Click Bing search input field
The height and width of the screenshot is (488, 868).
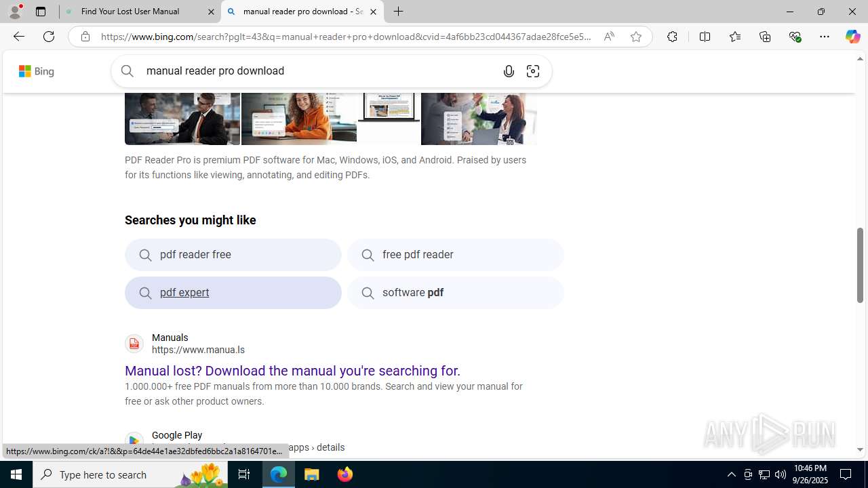coord(319,71)
